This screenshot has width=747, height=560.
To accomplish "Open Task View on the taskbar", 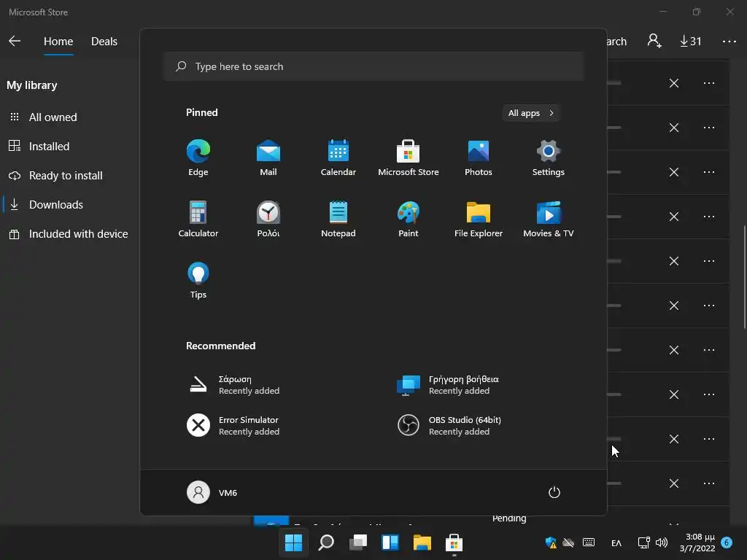I will (x=357, y=542).
